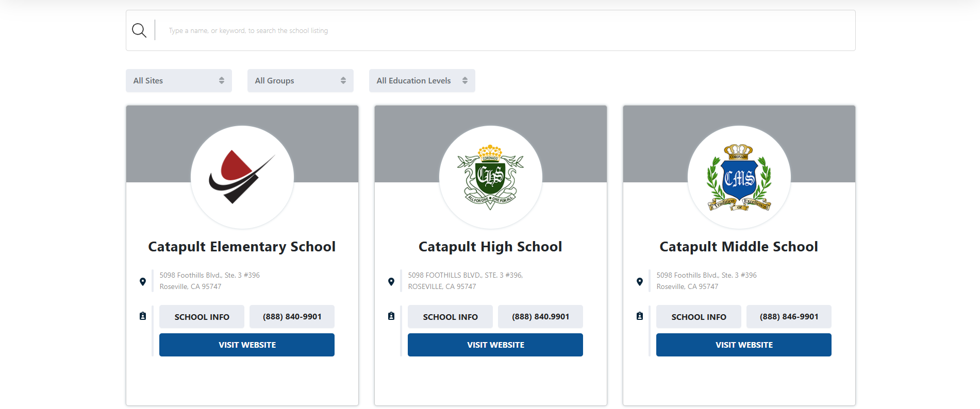Visit the Catapult Elementary School website
This screenshot has height=409, width=980.
[x=247, y=345]
